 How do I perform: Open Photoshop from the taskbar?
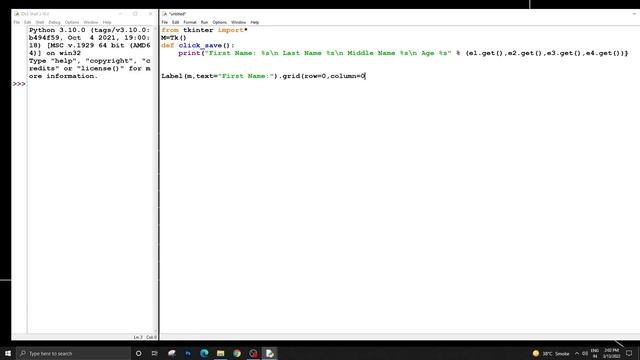188,353
